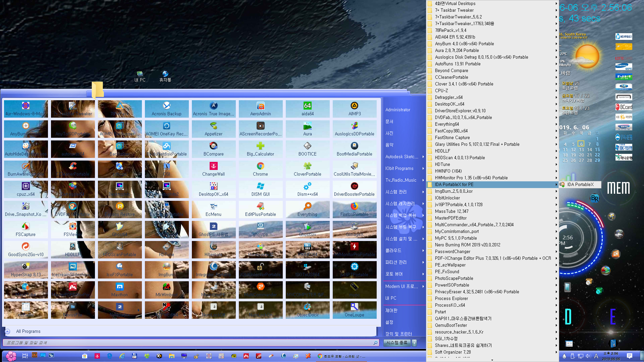Open the notification center icon in tray
Viewport: 644px width, 362px height.
pos(630,356)
